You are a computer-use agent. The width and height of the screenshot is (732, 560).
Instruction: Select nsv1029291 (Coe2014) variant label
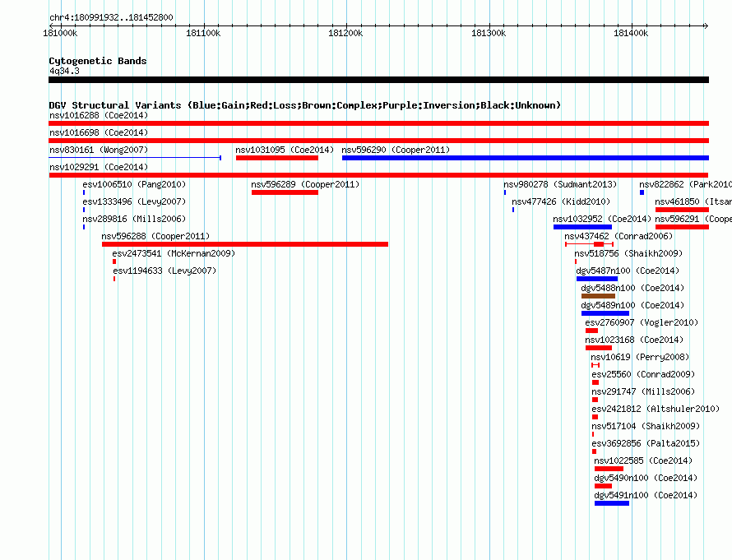click(99, 167)
